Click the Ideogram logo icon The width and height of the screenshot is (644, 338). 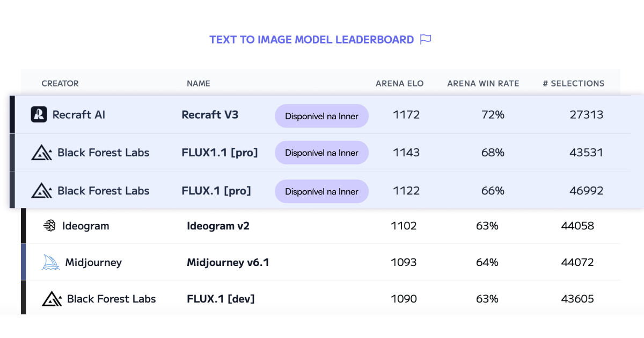49,226
